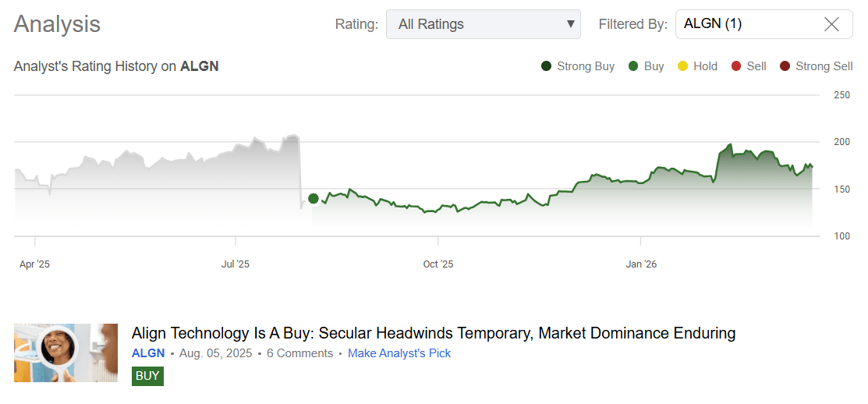Click the Analysis section heading

click(x=57, y=24)
